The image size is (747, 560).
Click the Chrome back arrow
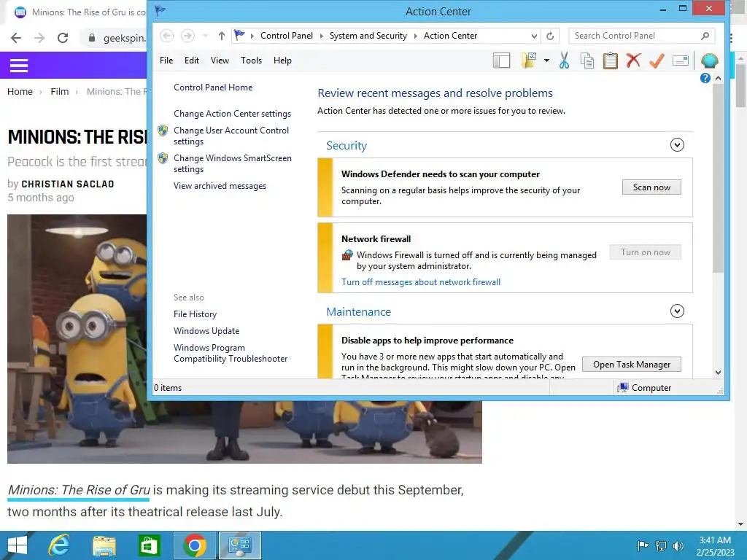(x=16, y=38)
